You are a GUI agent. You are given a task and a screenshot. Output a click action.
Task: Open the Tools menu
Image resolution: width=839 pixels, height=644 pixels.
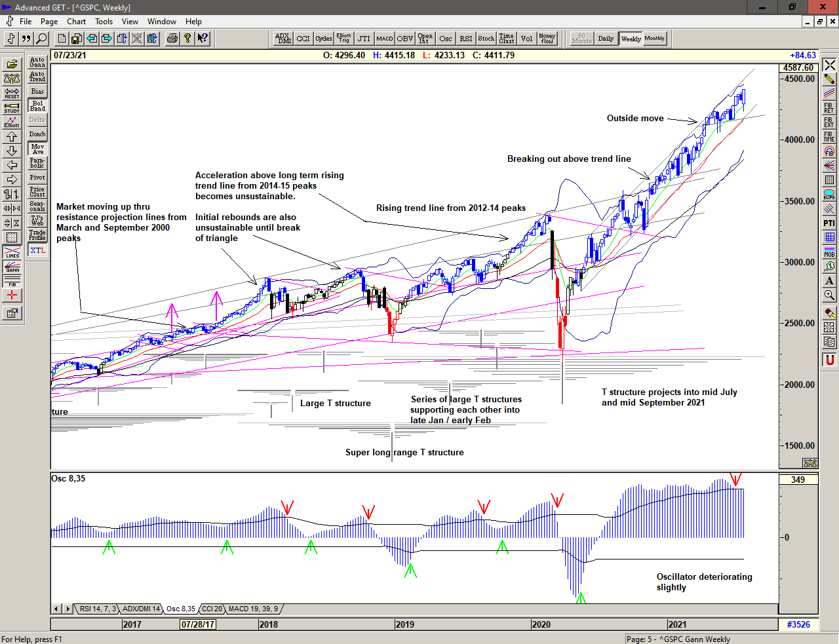coord(104,22)
